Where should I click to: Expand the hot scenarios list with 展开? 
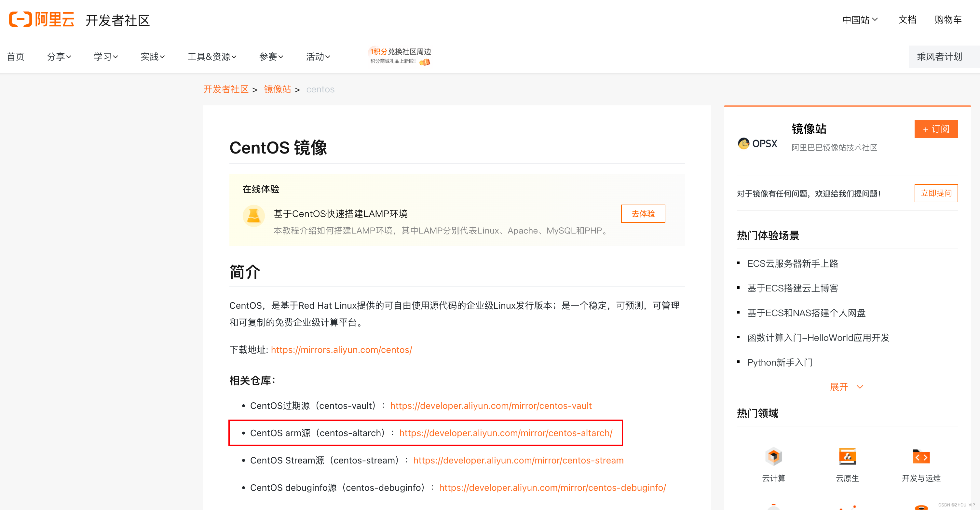(847, 387)
